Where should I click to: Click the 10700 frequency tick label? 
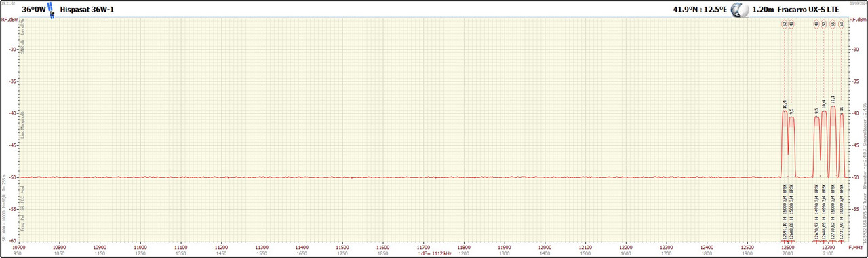click(x=19, y=248)
